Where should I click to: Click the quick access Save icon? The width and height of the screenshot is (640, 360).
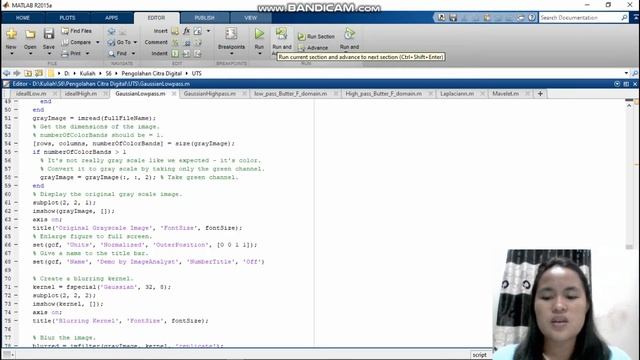tap(453, 18)
